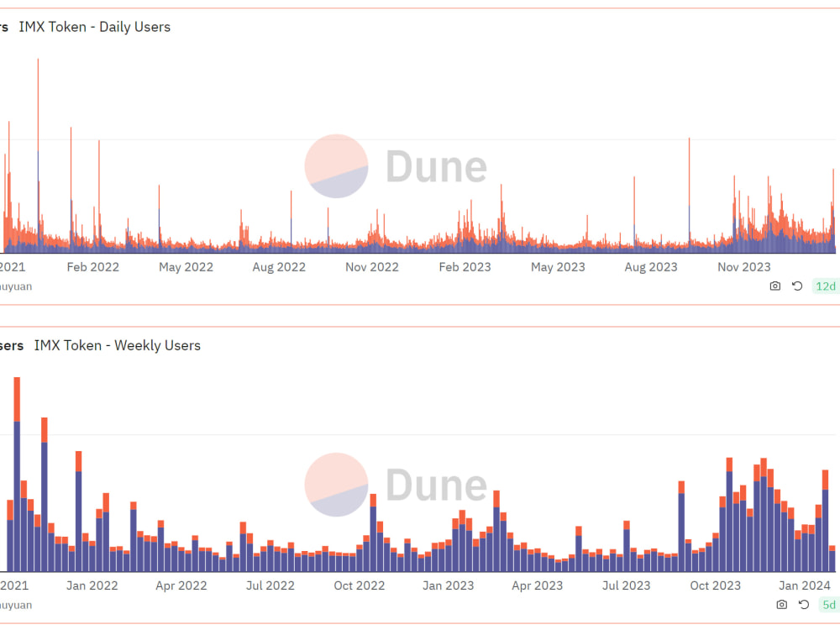Click the camera screenshot icon on Daily Users chart

click(x=775, y=286)
